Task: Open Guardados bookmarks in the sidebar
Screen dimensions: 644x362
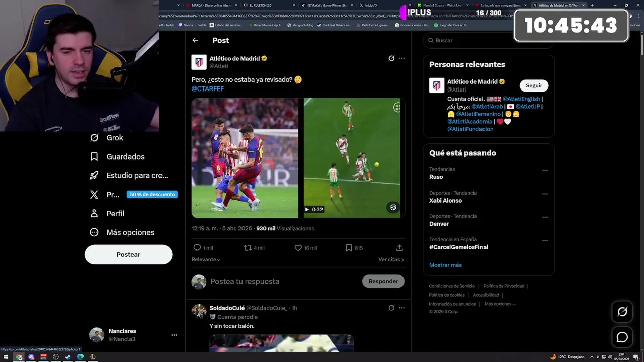Action: click(117, 157)
